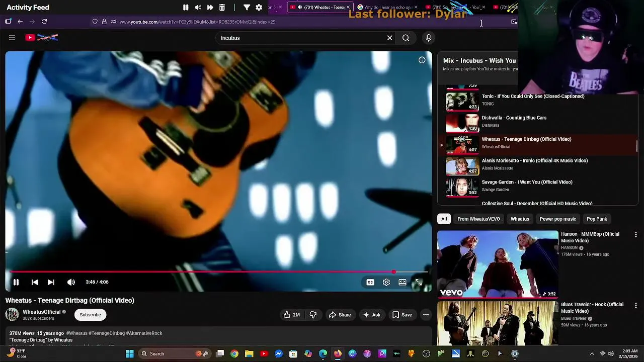
Task: Open more actions under the video
Action: tap(426, 315)
